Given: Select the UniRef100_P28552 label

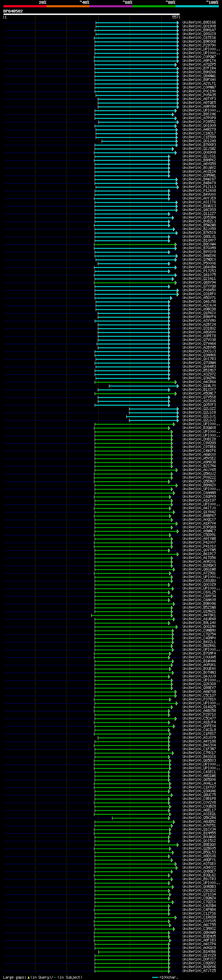Looking at the screenshot, I should (x=199, y=122).
